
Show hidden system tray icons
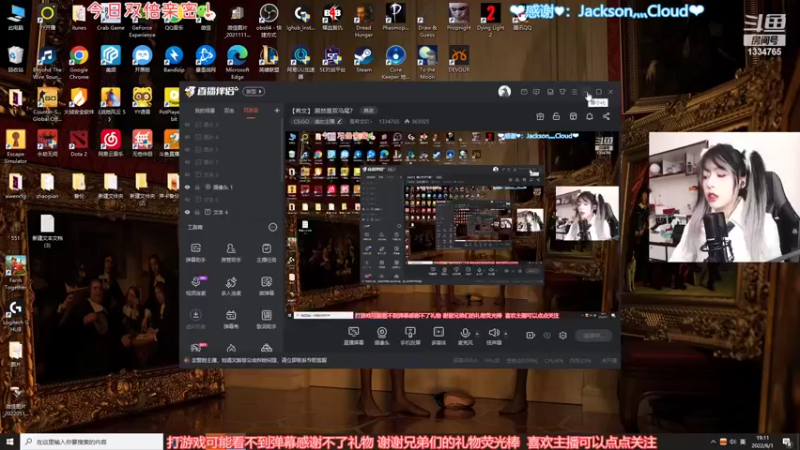click(x=713, y=442)
